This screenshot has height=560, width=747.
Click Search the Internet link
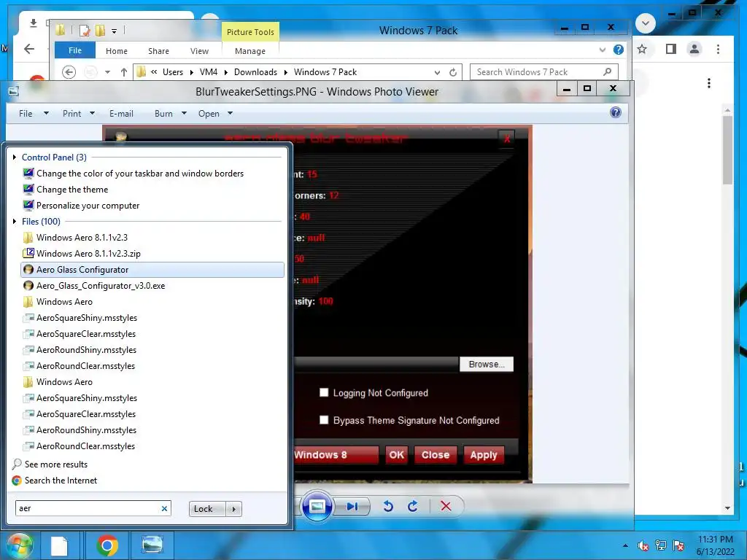54,481
